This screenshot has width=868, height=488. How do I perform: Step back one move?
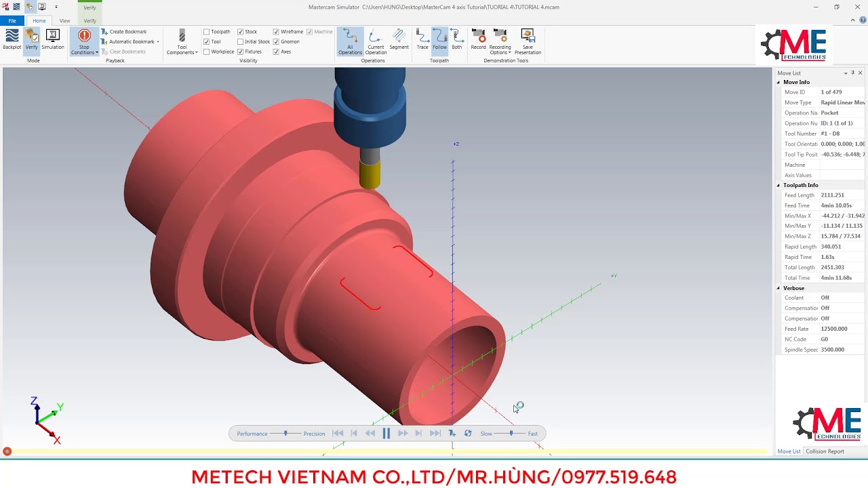point(353,434)
